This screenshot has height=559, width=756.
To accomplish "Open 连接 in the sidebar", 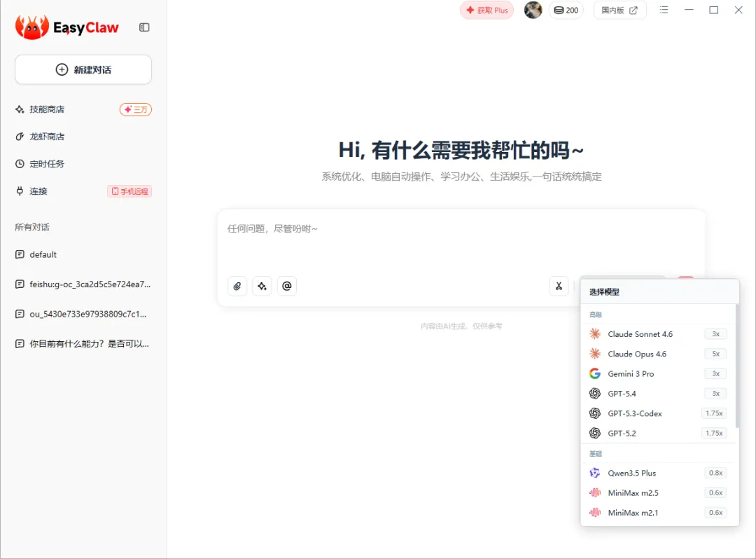I will click(38, 191).
